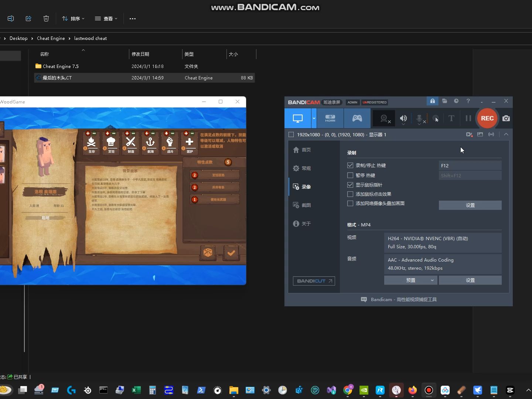Open Firefox from the taskbar
The height and width of the screenshot is (399, 532).
(x=413, y=390)
